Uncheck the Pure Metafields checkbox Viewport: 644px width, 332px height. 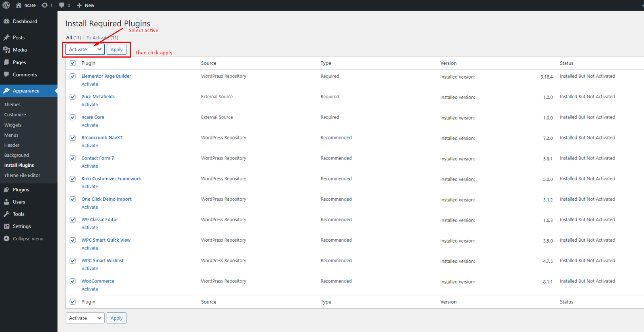click(x=72, y=97)
